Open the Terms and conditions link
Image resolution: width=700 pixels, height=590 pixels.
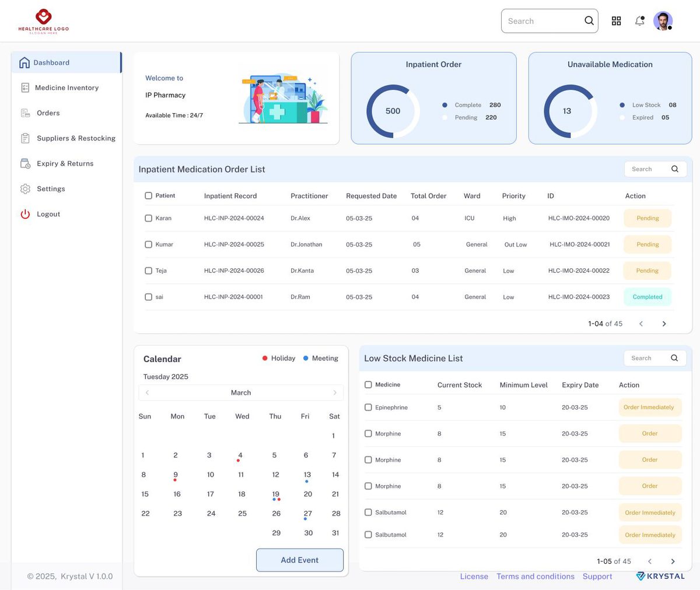click(x=535, y=576)
